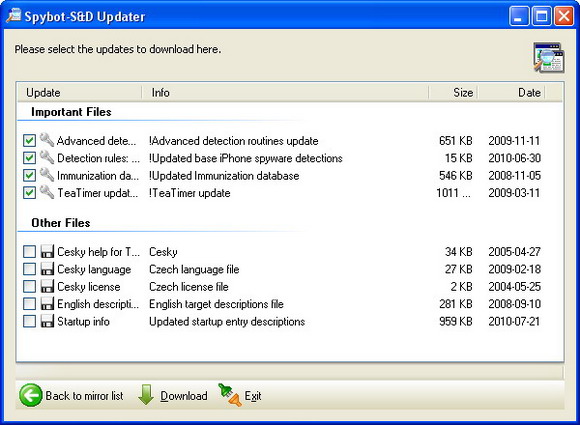The image size is (580, 425).
Task: Click the plug Exit icon
Action: tap(230, 395)
